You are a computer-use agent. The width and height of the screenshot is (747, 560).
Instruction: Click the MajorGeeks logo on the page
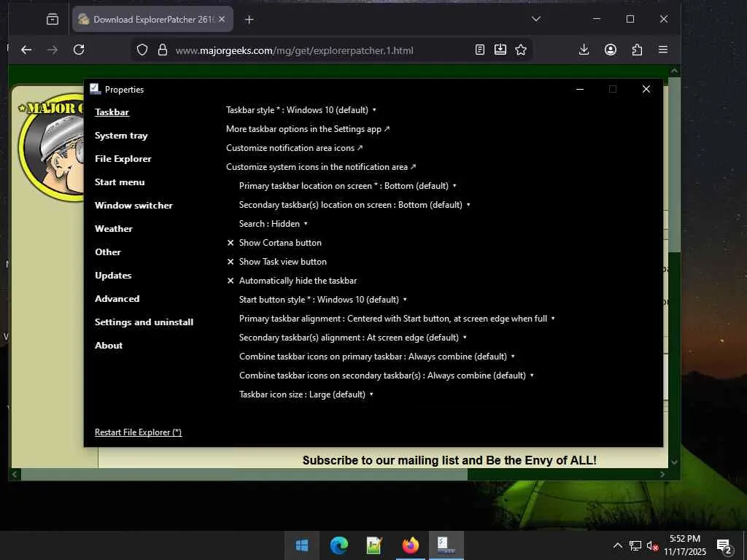pos(52,147)
